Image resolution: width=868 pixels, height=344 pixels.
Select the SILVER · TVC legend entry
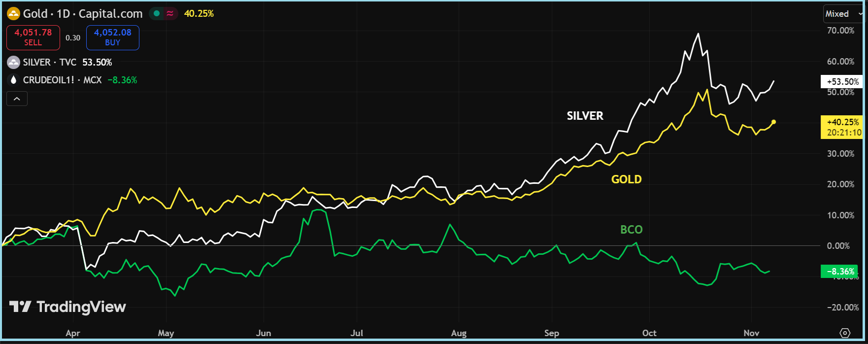(x=50, y=63)
